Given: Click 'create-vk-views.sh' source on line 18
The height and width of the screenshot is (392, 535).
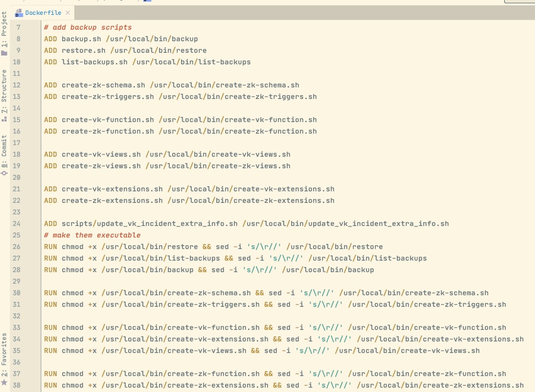Looking at the screenshot, I should 101,154.
